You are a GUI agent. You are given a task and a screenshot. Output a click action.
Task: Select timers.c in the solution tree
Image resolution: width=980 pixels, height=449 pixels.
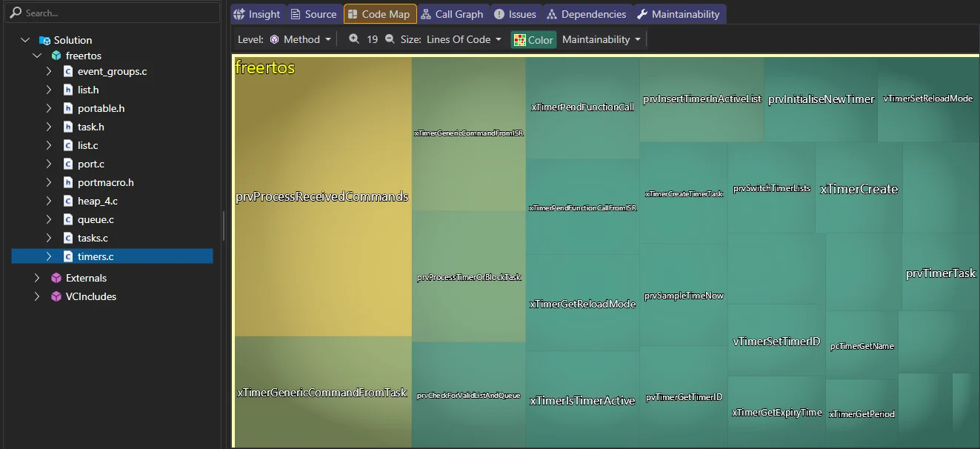click(112, 256)
